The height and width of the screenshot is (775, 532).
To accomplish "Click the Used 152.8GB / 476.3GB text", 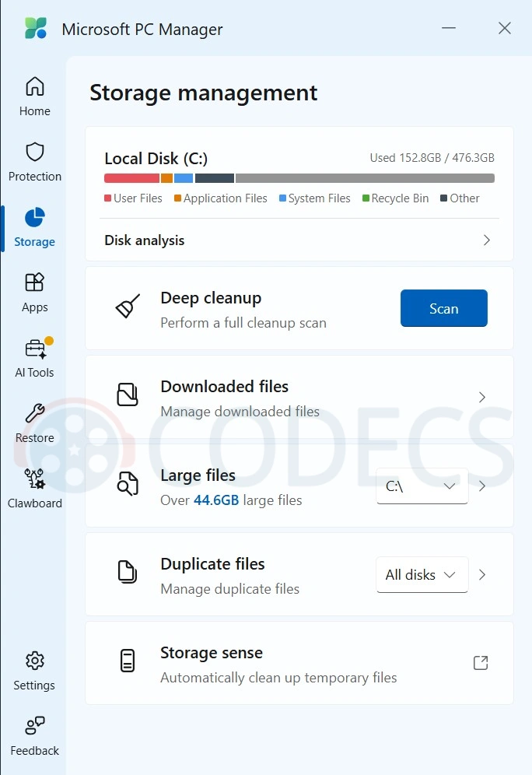I will [x=432, y=158].
